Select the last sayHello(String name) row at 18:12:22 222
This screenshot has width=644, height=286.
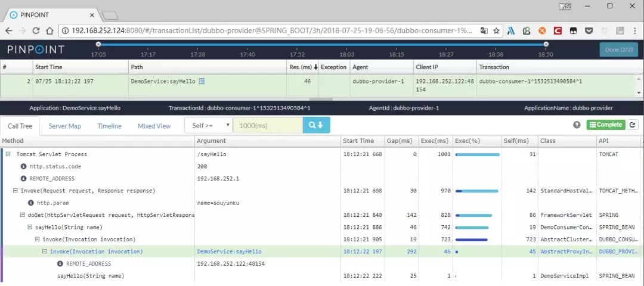[322, 276]
